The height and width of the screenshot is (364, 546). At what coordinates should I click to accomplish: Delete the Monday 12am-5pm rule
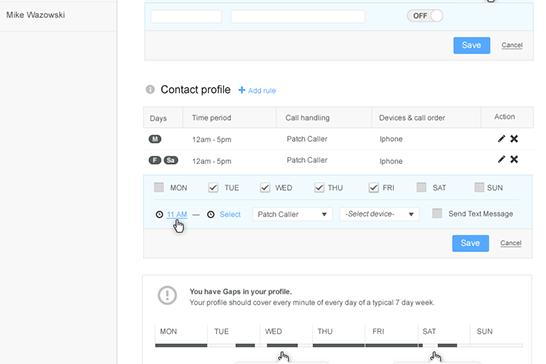(x=514, y=139)
